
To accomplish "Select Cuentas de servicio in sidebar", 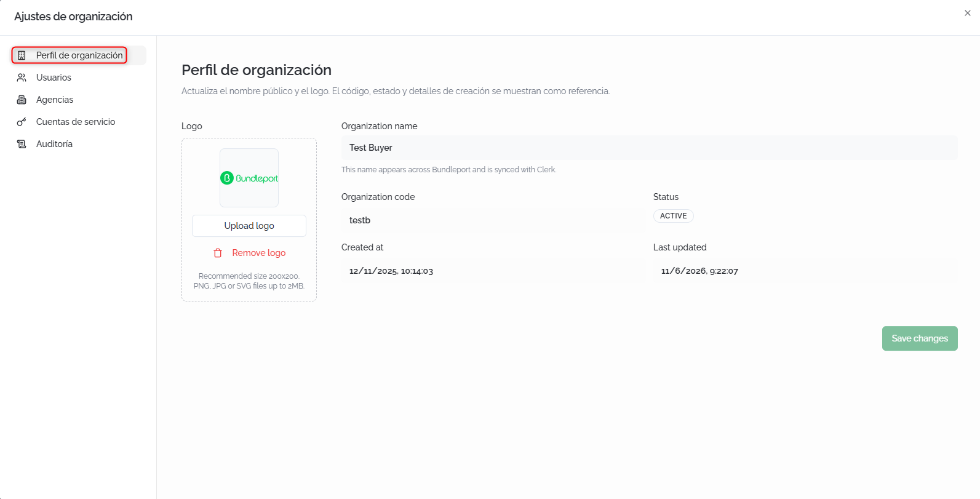I will click(79, 122).
